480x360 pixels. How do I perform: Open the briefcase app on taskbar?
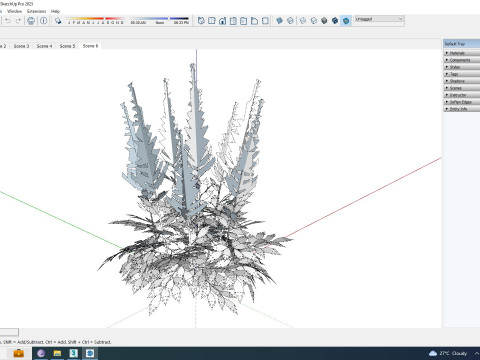[x=19, y=353]
